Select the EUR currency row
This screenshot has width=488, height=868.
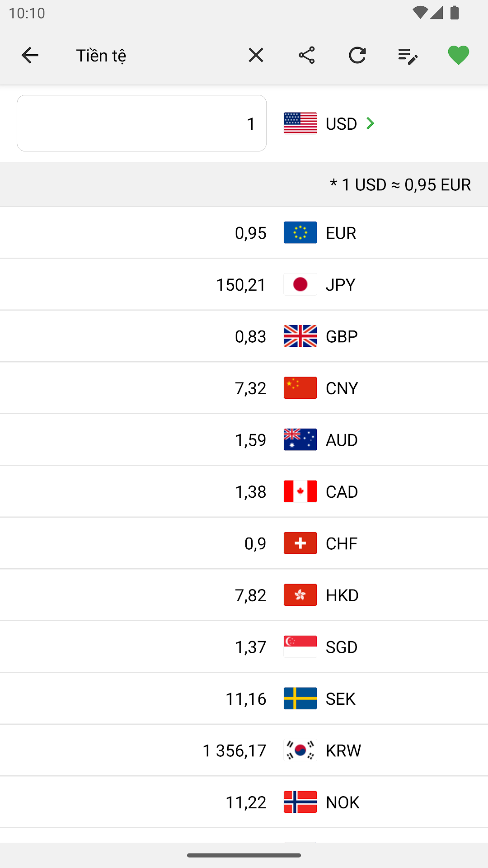(x=244, y=233)
